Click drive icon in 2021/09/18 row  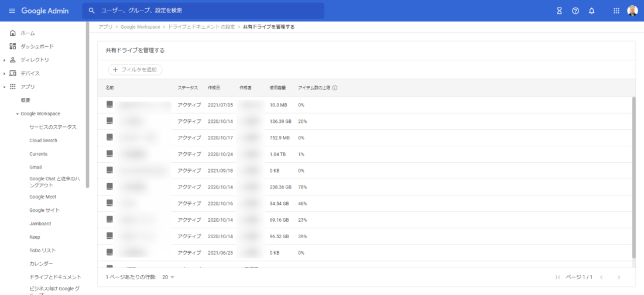point(109,170)
